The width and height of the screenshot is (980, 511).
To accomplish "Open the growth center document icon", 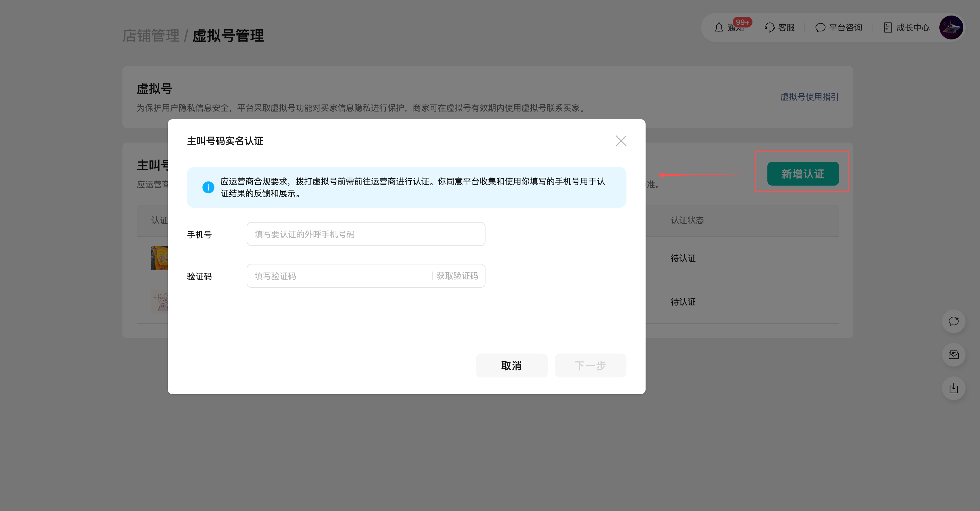I will coord(887,27).
